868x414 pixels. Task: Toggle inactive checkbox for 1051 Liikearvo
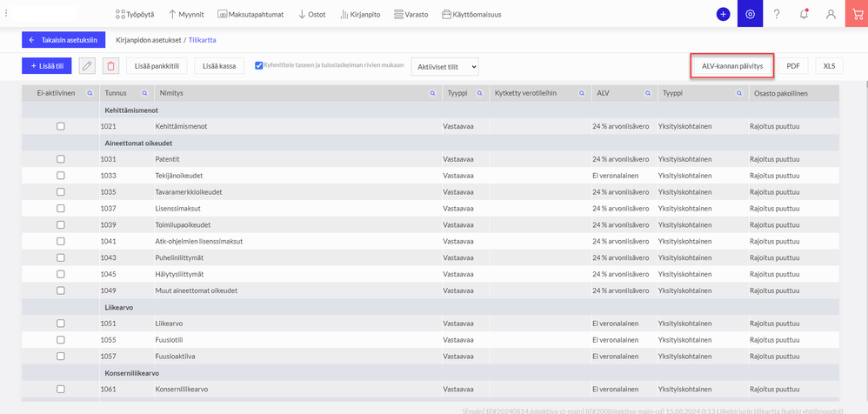click(x=60, y=324)
